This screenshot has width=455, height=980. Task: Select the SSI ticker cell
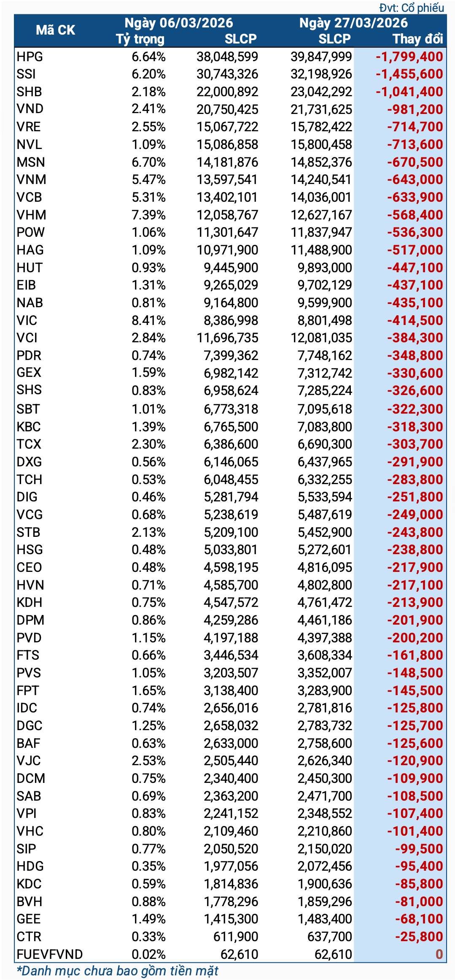[26, 74]
